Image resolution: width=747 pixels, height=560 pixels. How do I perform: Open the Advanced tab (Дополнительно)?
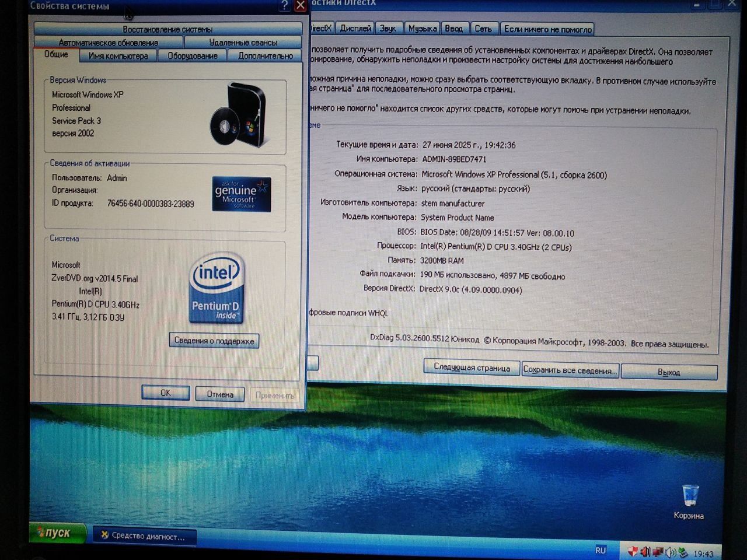(x=265, y=56)
